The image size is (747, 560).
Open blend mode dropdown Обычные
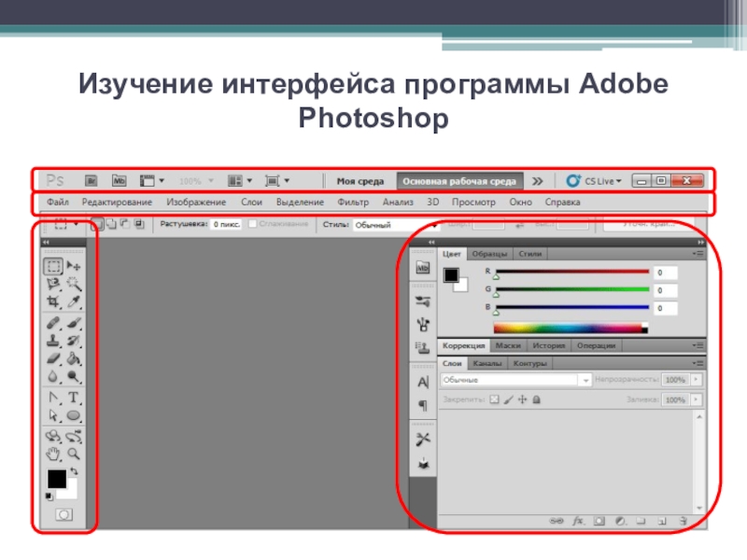[516, 380]
